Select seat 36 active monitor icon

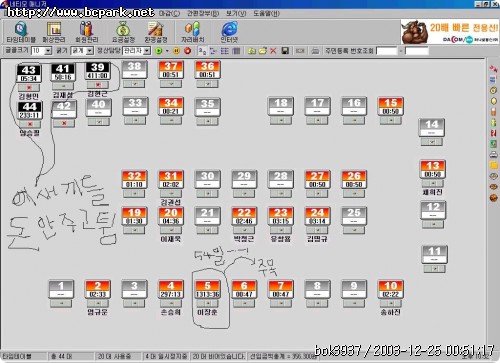pos(207,70)
